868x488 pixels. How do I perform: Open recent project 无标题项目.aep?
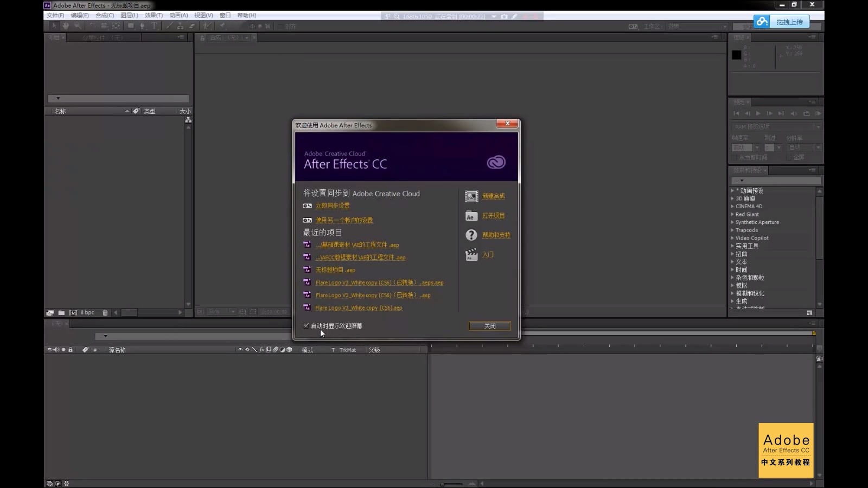pos(335,270)
